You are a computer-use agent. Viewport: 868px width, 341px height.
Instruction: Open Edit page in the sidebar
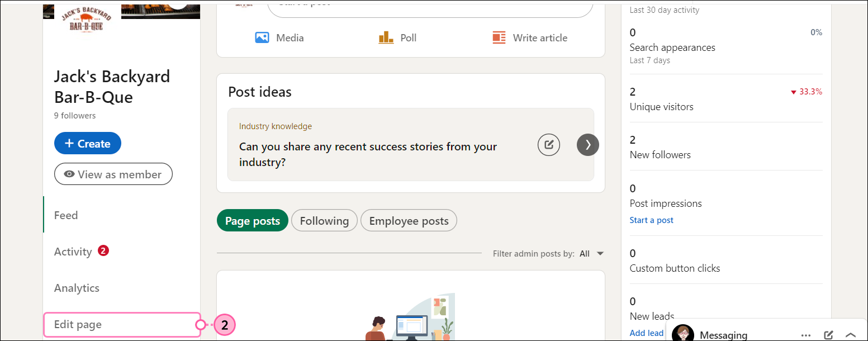(x=122, y=324)
